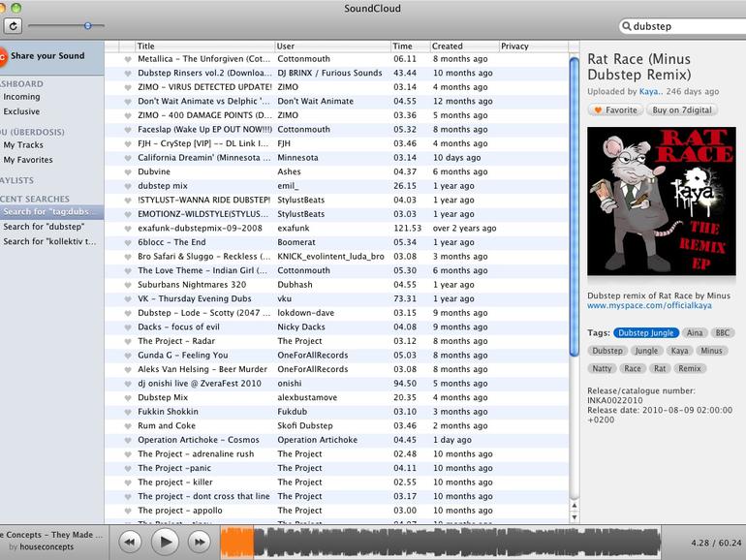Viewport: 746px width, 560px height.
Task: Toggle the heart for Dubstep Rinsers vol.2
Action: pos(128,74)
